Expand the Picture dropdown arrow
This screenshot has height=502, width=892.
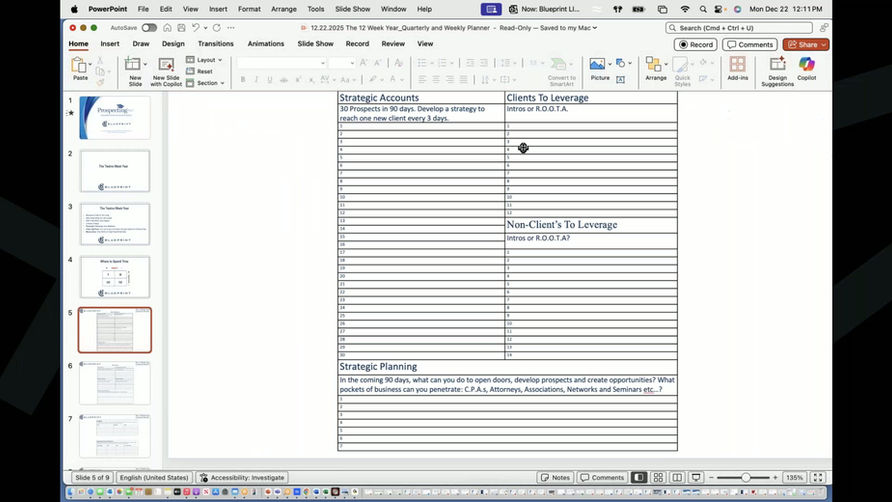tap(609, 64)
